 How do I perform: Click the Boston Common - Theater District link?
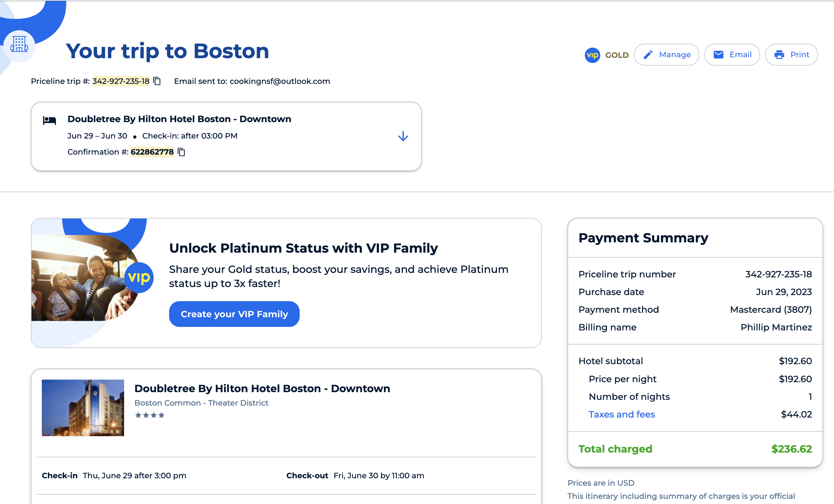[201, 403]
